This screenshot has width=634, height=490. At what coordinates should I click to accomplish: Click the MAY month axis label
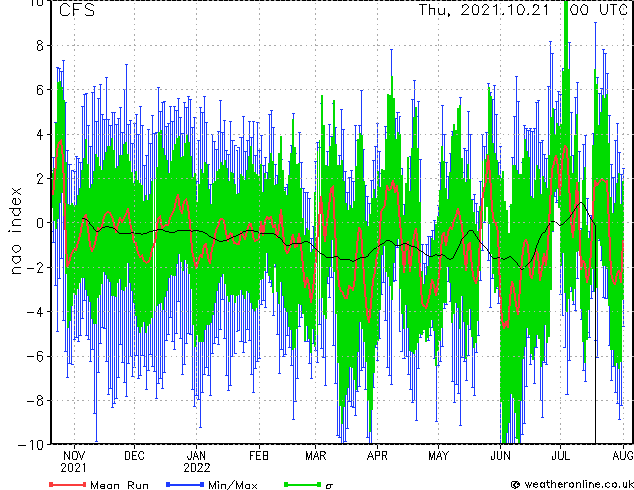click(x=438, y=456)
